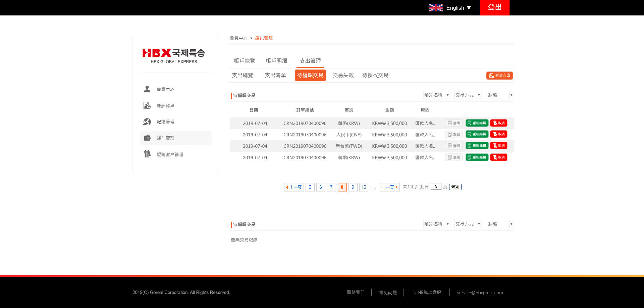The image size is (644, 308).
Task: Click the UK flag language icon
Action: click(x=436, y=8)
